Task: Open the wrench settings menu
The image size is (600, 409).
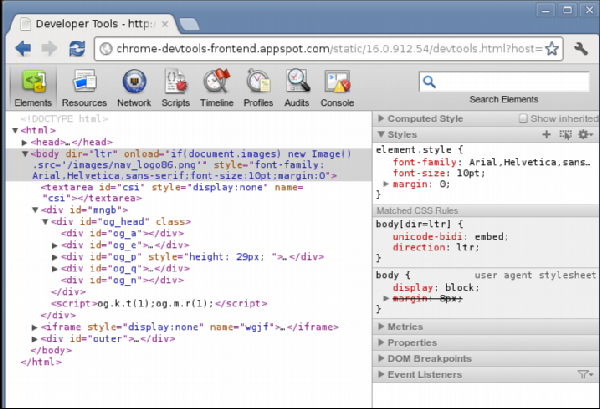Action: (x=581, y=49)
